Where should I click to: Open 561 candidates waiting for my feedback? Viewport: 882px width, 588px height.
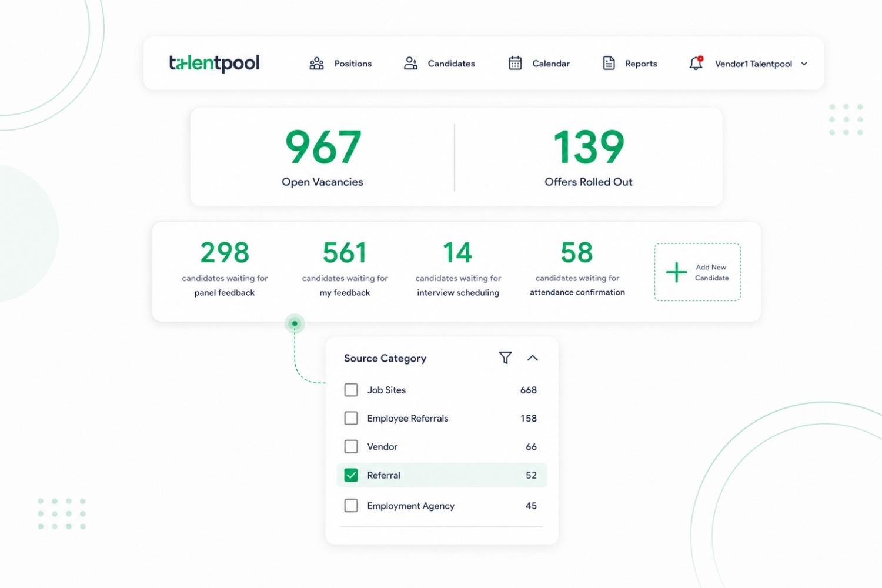pos(345,268)
